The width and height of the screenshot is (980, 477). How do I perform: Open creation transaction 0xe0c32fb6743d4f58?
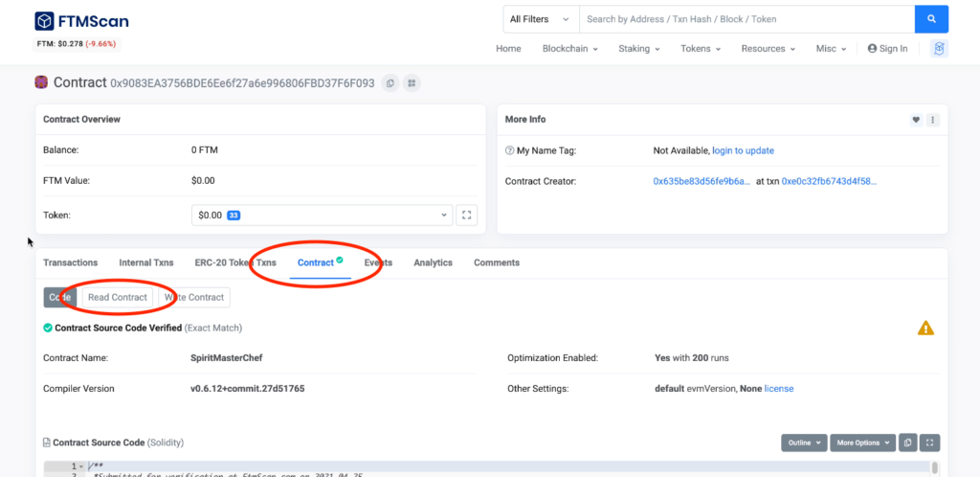coord(829,181)
